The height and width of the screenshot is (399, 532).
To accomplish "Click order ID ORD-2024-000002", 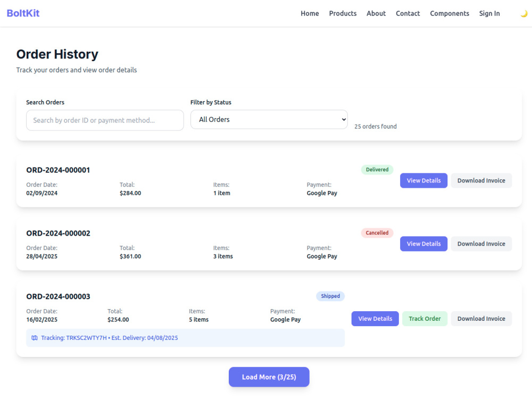I will coord(58,234).
